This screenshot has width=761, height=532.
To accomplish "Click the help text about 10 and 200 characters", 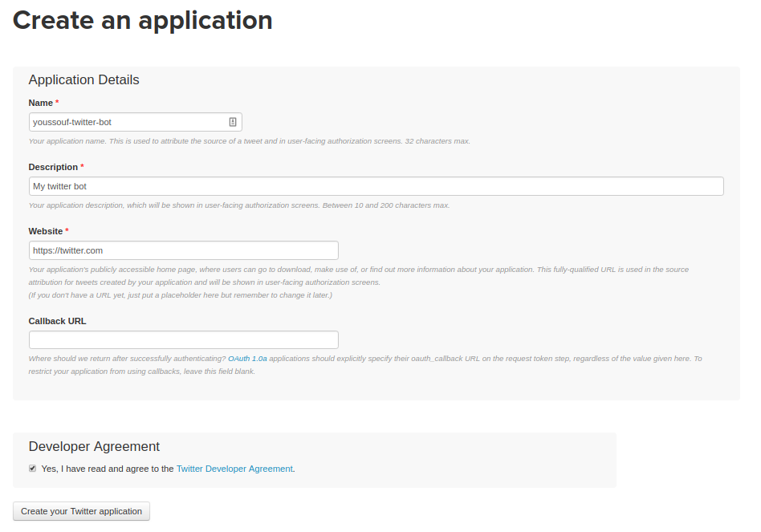I will tap(239, 205).
